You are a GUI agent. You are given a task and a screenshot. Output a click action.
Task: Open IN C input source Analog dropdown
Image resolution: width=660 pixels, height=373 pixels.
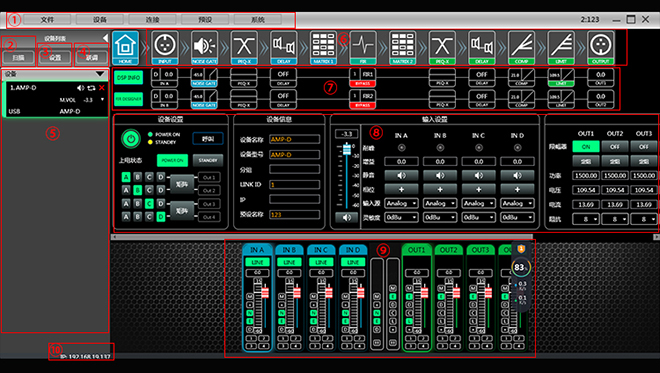point(479,203)
